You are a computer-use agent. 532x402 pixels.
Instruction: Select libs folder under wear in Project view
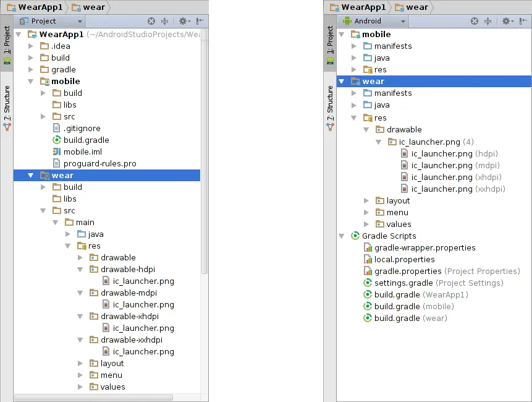click(x=64, y=199)
